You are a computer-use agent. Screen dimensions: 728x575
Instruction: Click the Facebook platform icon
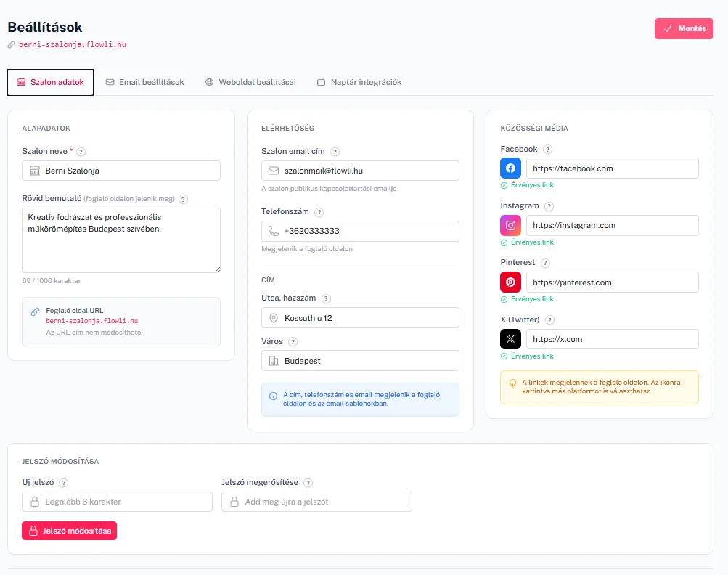point(510,168)
